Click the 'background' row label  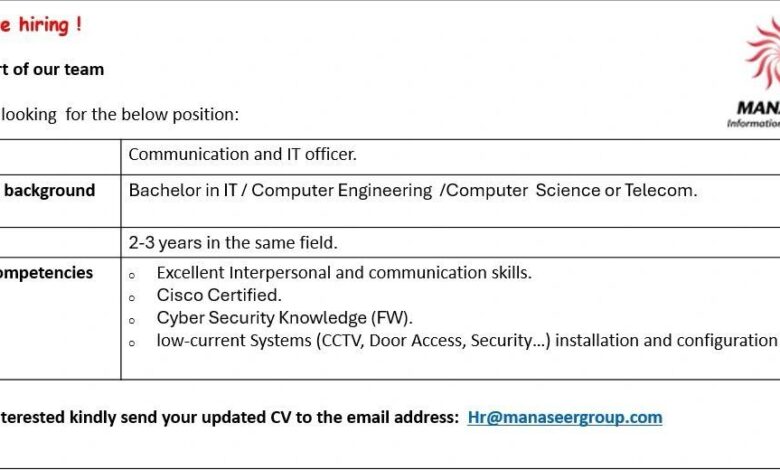50,190
